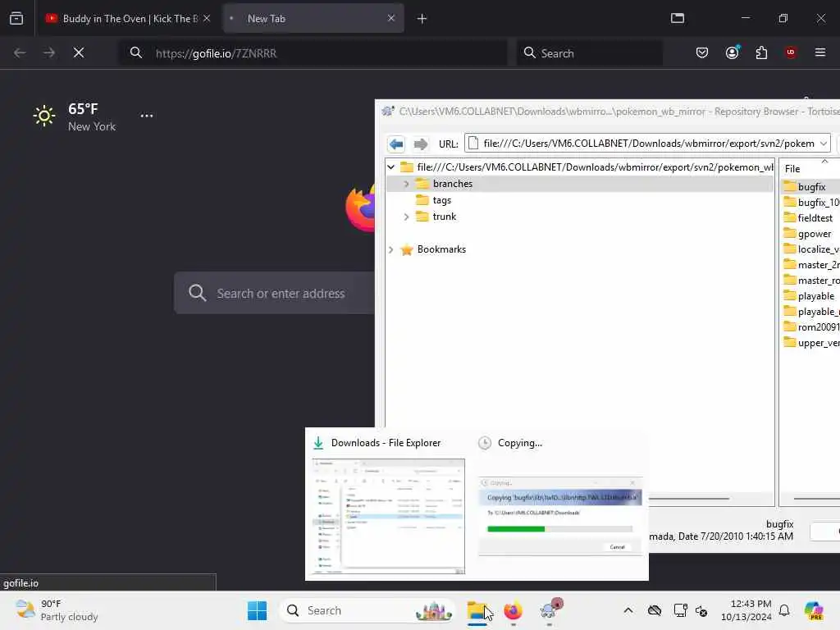This screenshot has width=840, height=630.
Task: Switch to Buddy in The Oven tab
Action: click(127, 18)
